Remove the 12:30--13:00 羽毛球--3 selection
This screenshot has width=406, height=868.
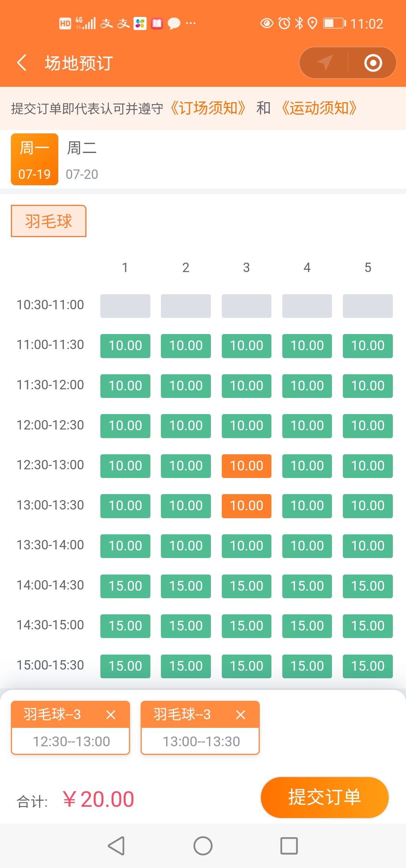point(111,714)
